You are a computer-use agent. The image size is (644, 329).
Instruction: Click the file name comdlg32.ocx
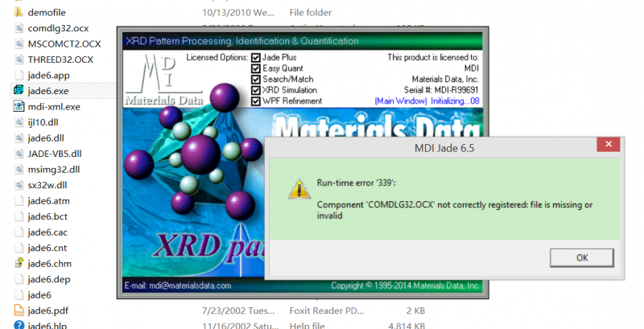pos(58,28)
